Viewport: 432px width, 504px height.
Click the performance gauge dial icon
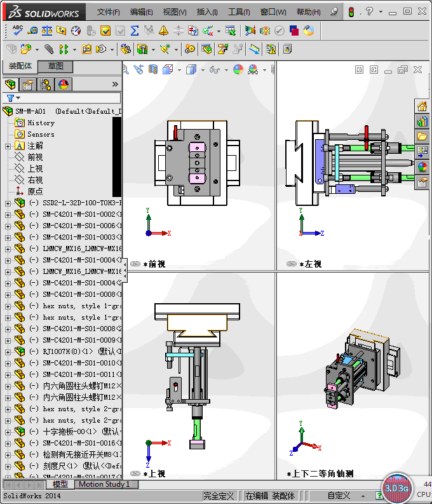[76, 31]
